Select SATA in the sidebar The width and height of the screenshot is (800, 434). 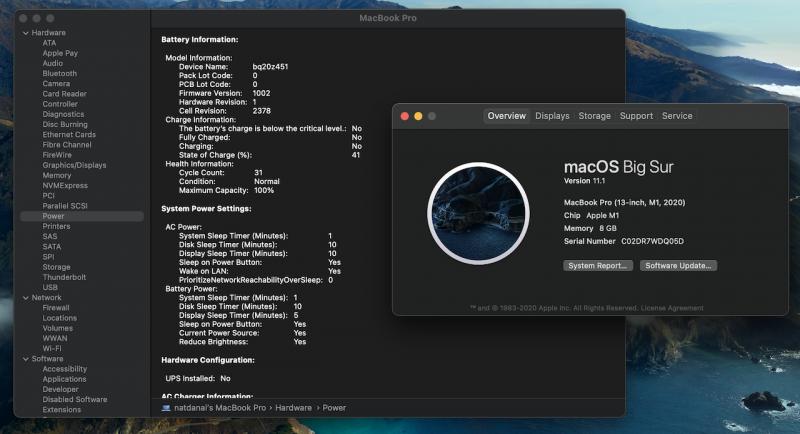52,247
